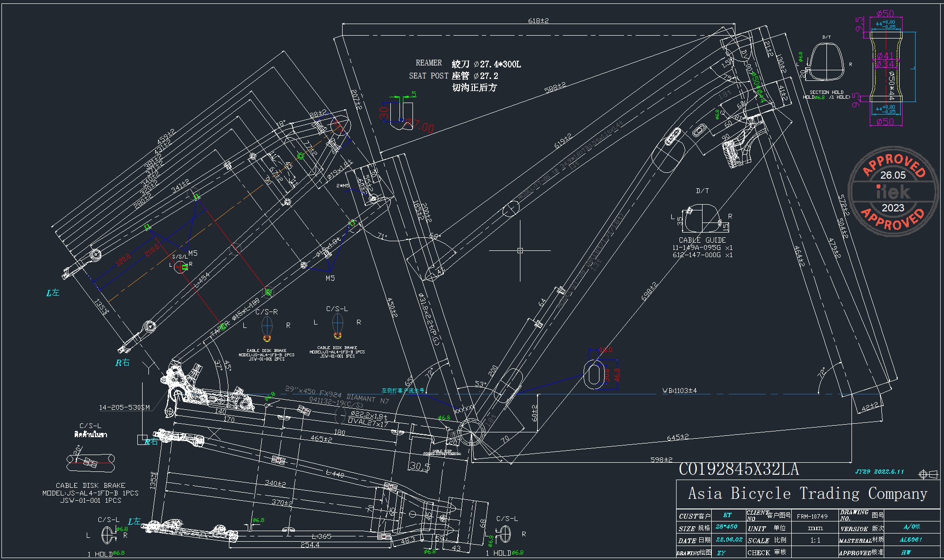
Task: Click the FRM-10749 client number cell
Action: [812, 516]
